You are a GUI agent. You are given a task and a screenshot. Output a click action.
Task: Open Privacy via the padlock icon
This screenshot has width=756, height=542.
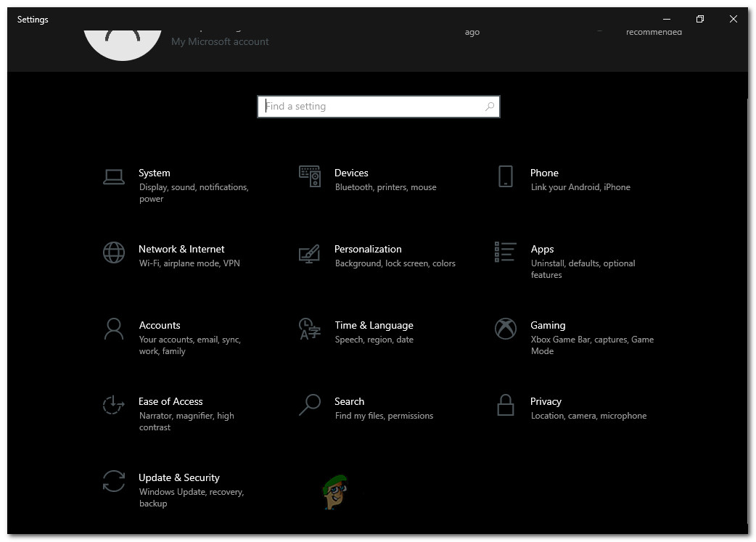(506, 405)
